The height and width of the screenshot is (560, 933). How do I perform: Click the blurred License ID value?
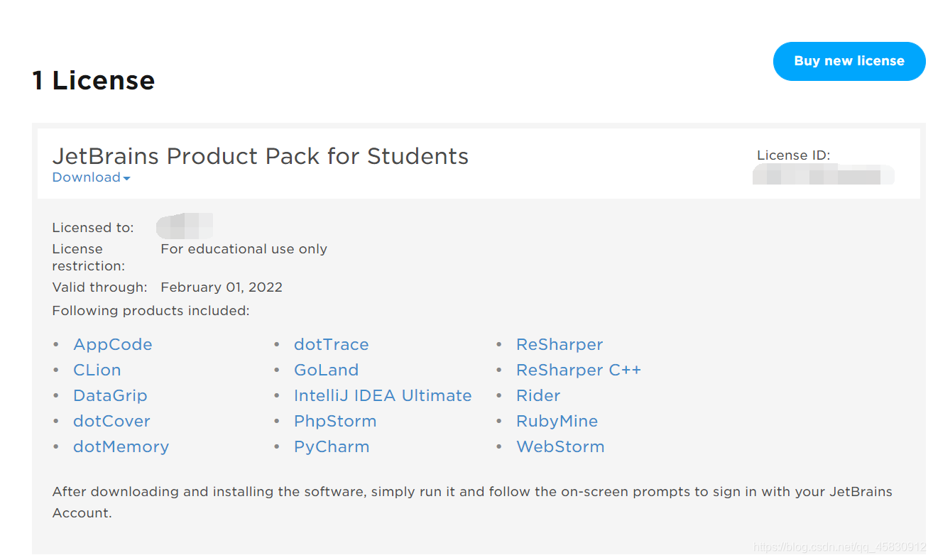point(822,175)
